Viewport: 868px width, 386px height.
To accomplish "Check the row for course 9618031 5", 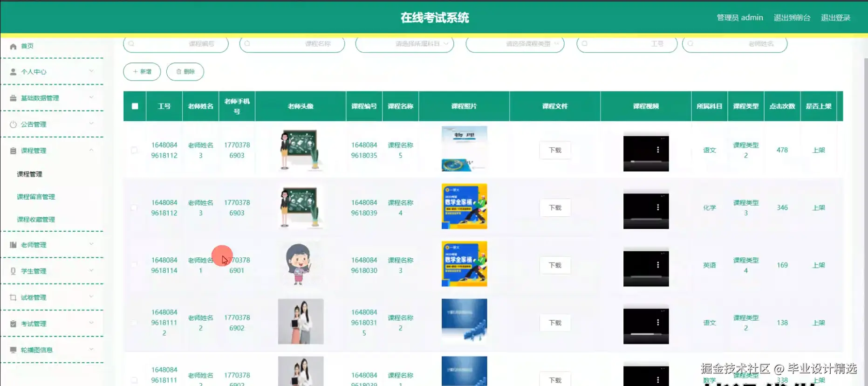I will [x=134, y=323].
